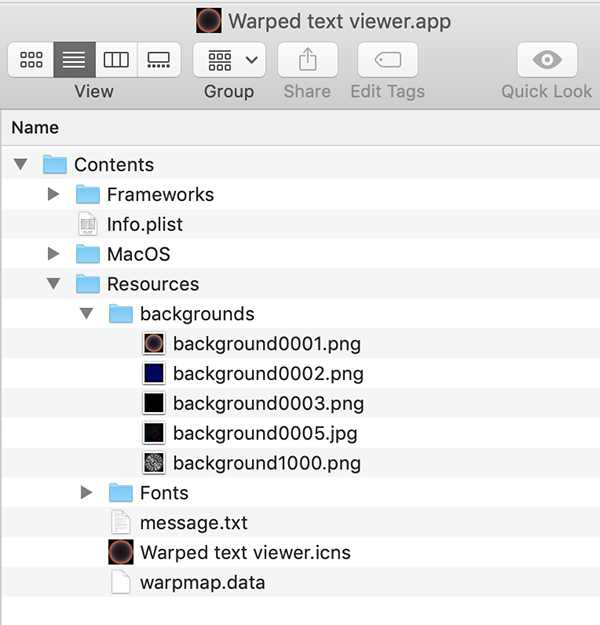Switch to icon view mode
Image resolution: width=600 pixels, height=625 pixels.
pos(31,60)
